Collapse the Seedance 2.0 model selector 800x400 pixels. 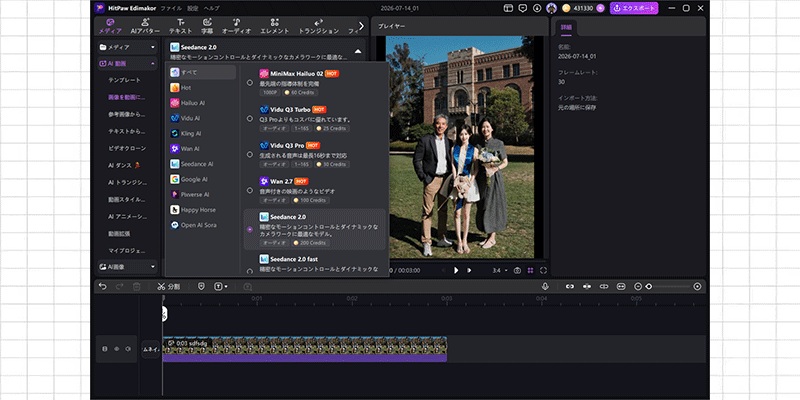pyautogui.click(x=358, y=51)
